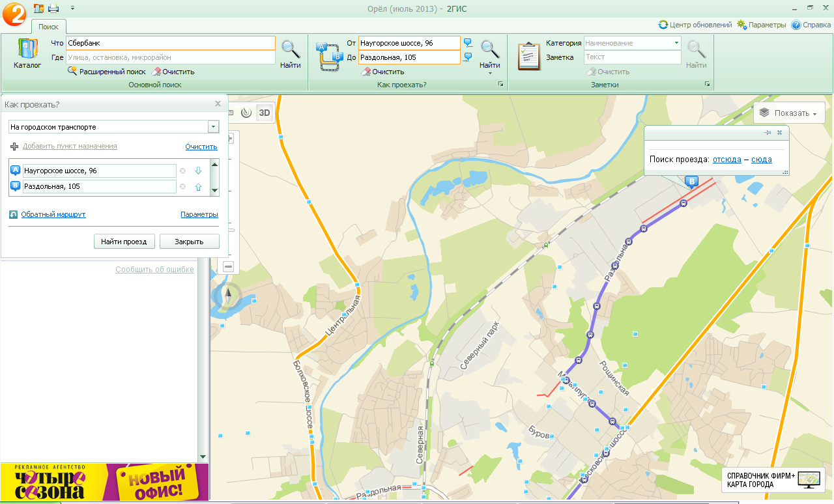The image size is (834, 504).
Task: Click the Очистить link in route panel
Action: 201,147
